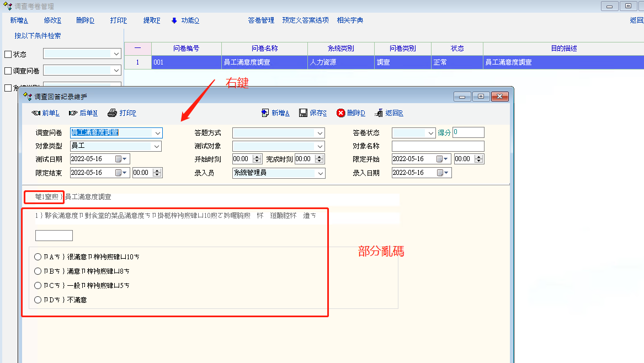
Task: Open the 答卷管理 menu item
Action: (261, 20)
